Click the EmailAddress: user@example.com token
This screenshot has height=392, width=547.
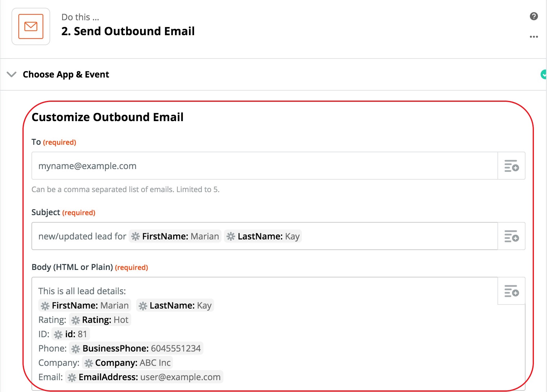144,377
